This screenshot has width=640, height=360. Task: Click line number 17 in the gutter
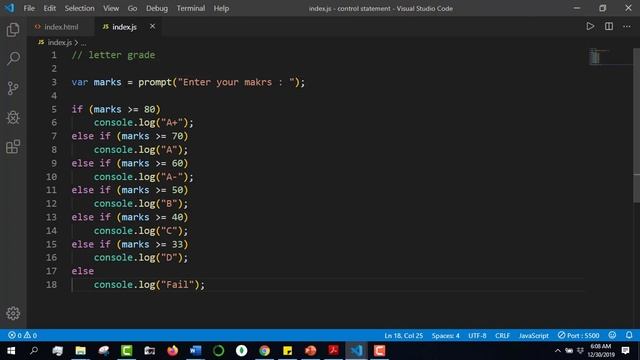click(51, 271)
